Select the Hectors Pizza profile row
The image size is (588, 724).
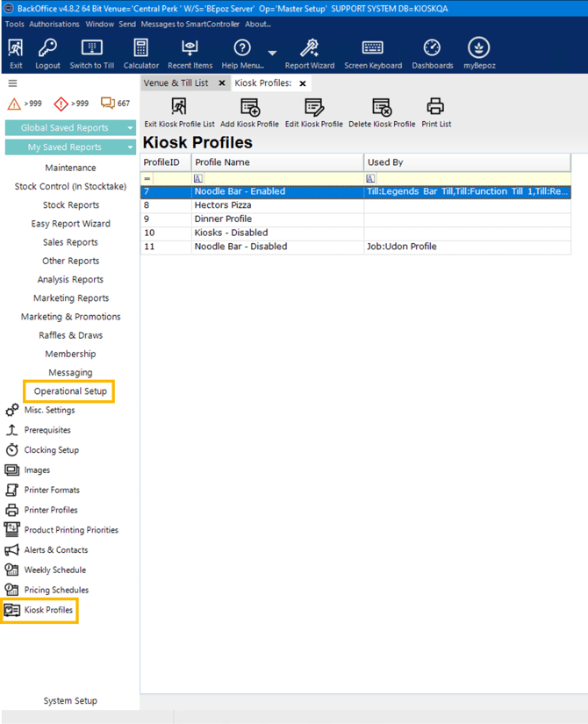(222, 205)
